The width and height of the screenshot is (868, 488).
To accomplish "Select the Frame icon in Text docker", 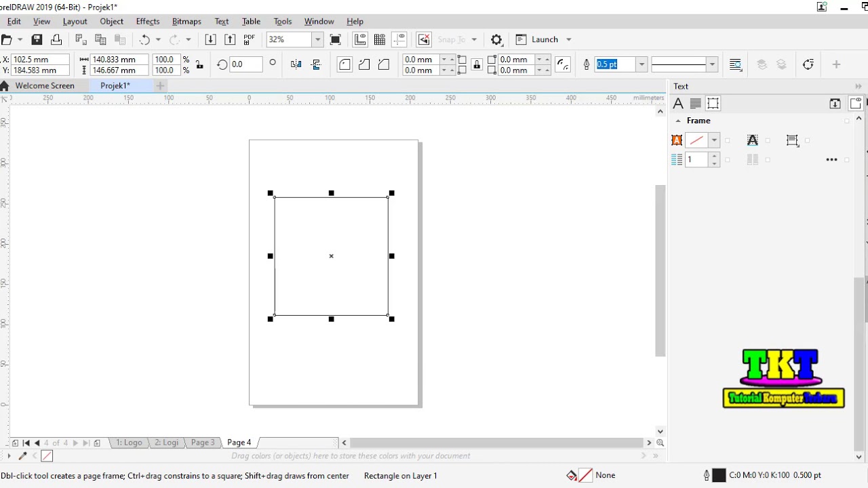I will pos(713,104).
